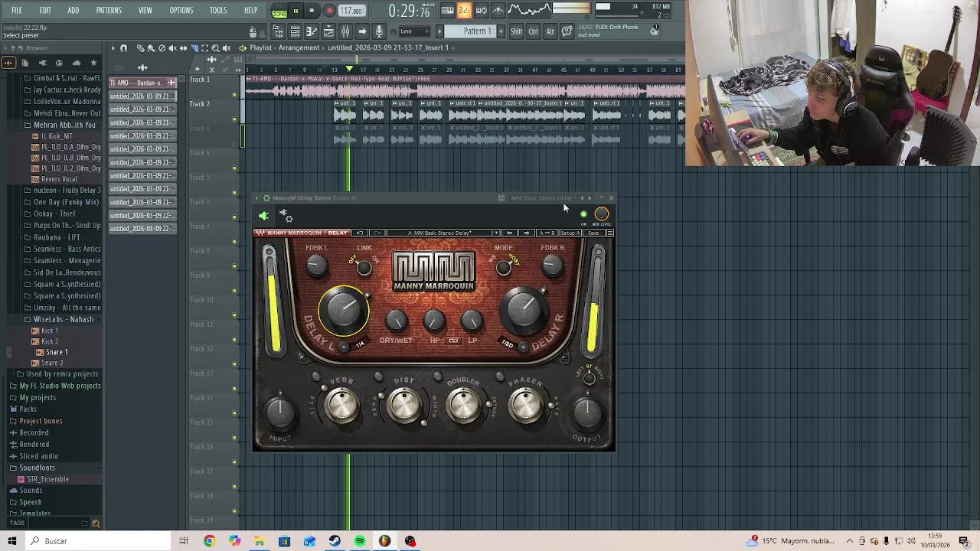The image size is (980, 551).
Task: Click the plugin undo arrow button
Action: [359, 233]
